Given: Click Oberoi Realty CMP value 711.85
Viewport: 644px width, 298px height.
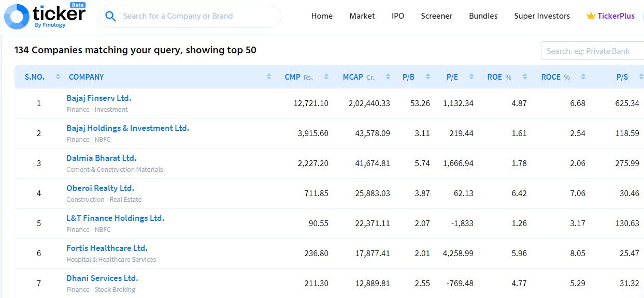Looking at the screenshot, I should [316, 193].
